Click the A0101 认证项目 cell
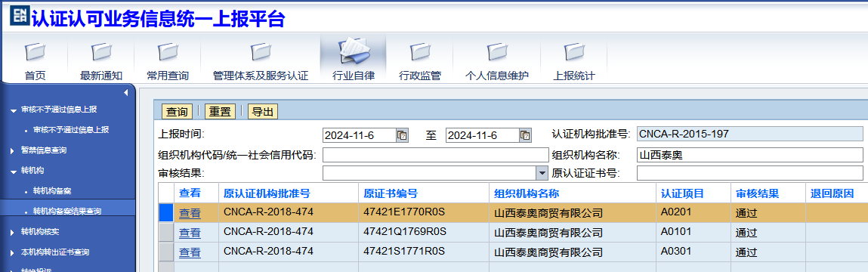868x272 pixels. click(x=693, y=233)
